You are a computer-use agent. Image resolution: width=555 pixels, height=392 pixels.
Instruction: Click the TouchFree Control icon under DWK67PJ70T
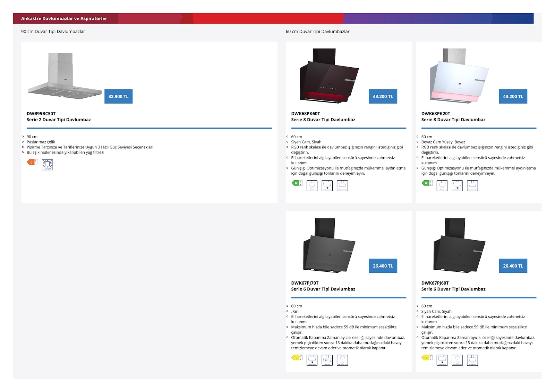pos(312,360)
